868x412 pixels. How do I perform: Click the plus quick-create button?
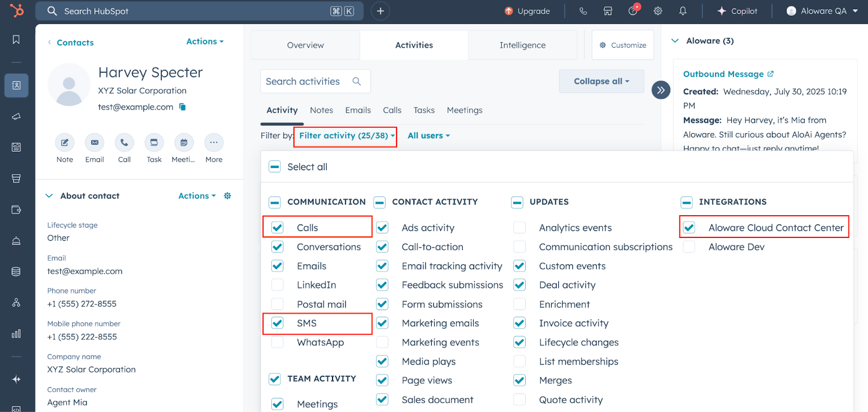coord(380,11)
